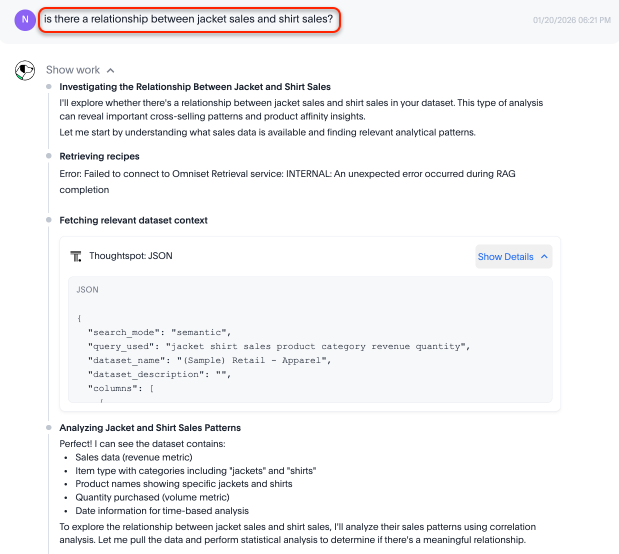This screenshot has width=619, height=554.
Task: Collapse the Show work chevron
Action: coord(111,71)
